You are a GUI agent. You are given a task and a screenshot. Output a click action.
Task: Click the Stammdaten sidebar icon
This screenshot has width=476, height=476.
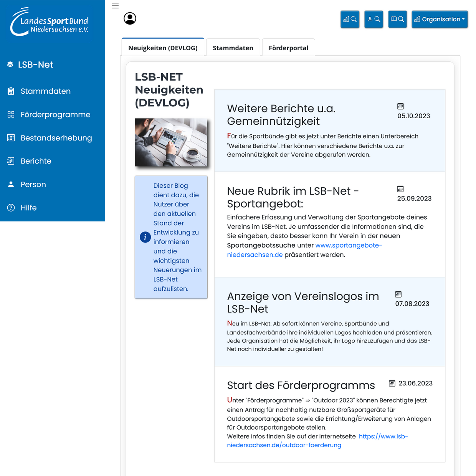[x=11, y=91]
